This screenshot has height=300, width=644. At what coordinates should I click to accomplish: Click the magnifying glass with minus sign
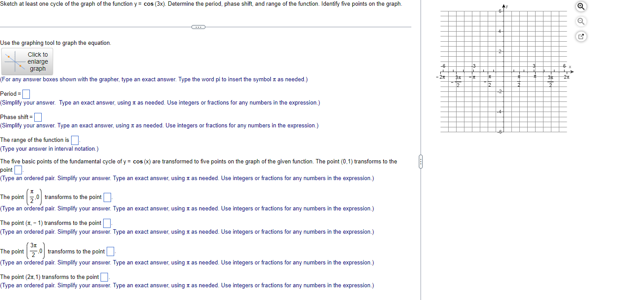[580, 21]
